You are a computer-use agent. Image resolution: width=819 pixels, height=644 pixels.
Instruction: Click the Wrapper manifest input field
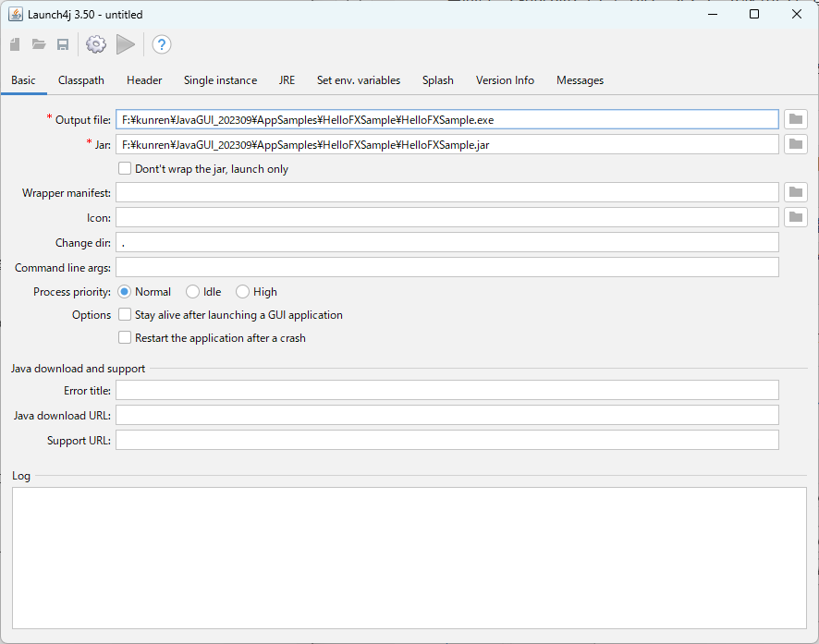click(447, 192)
